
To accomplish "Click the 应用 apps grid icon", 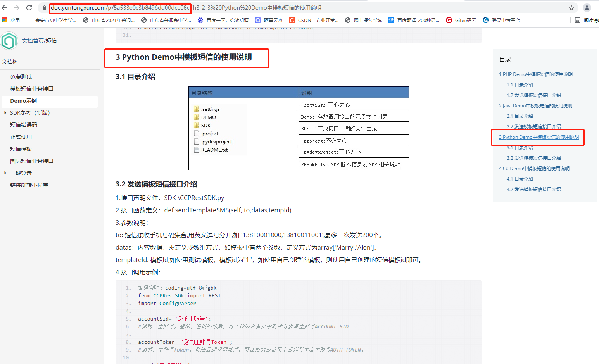I will click(x=5, y=20).
